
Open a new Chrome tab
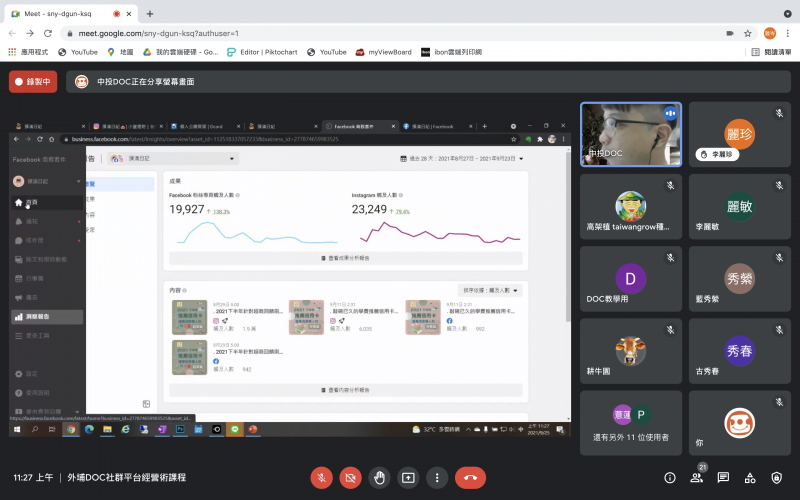click(x=149, y=14)
